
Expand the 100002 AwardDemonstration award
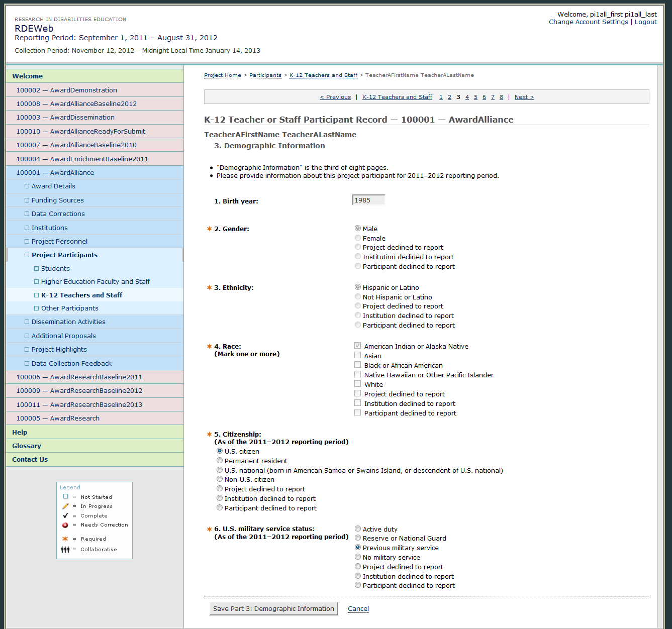coord(66,90)
